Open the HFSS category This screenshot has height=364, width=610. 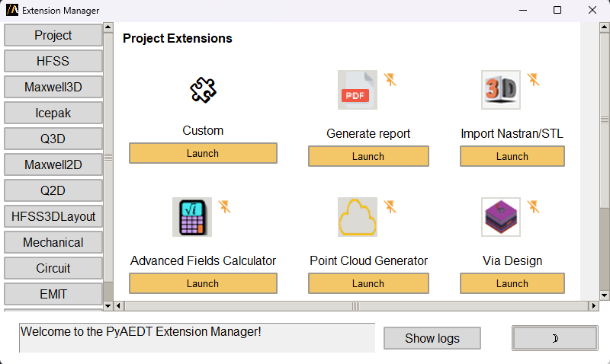coord(53,61)
